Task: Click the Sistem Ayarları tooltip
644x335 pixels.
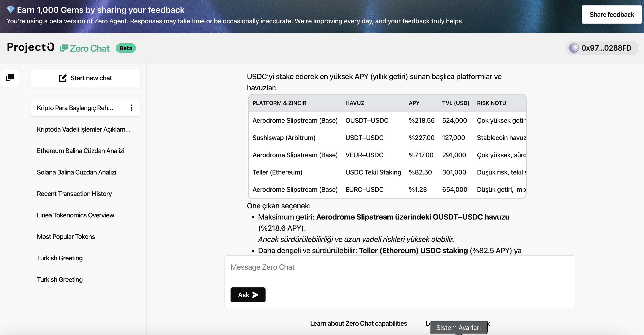Action: pyautogui.click(x=458, y=328)
